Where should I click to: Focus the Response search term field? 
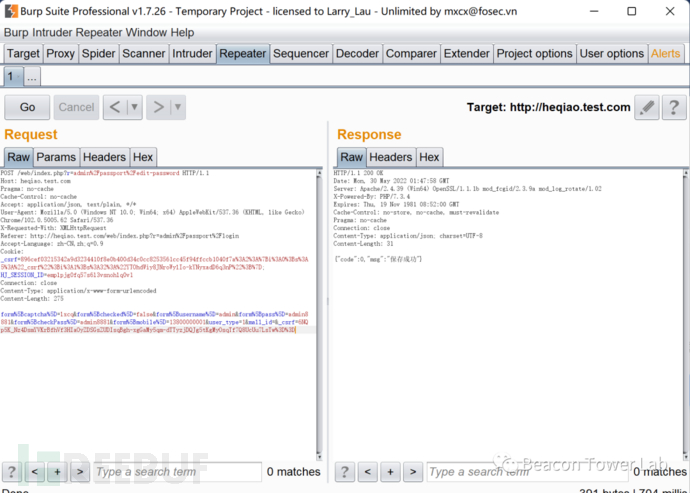point(527,472)
